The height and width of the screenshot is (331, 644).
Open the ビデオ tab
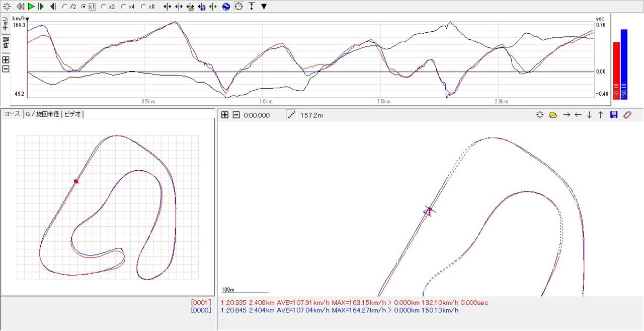[x=72, y=114]
